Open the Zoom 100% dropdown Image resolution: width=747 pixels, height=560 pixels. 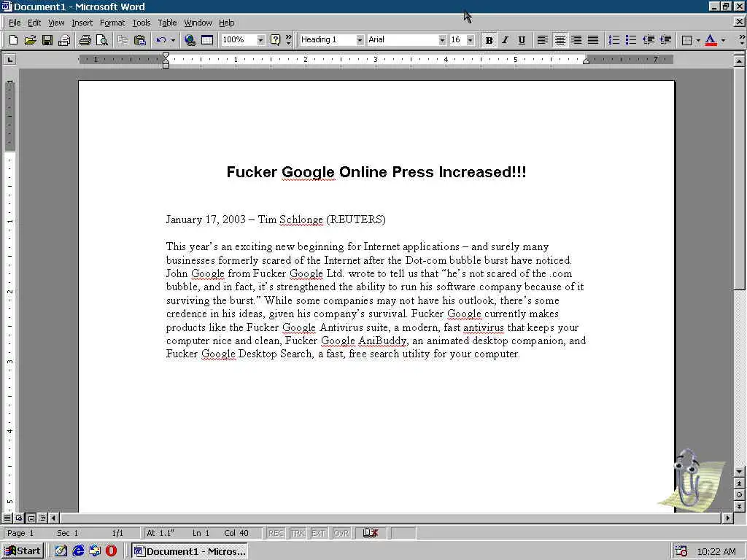click(260, 40)
